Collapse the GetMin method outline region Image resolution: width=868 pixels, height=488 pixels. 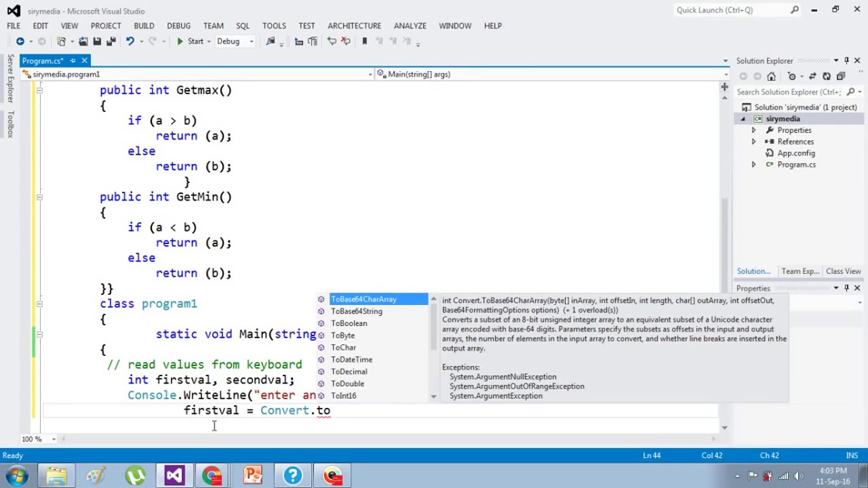click(39, 197)
